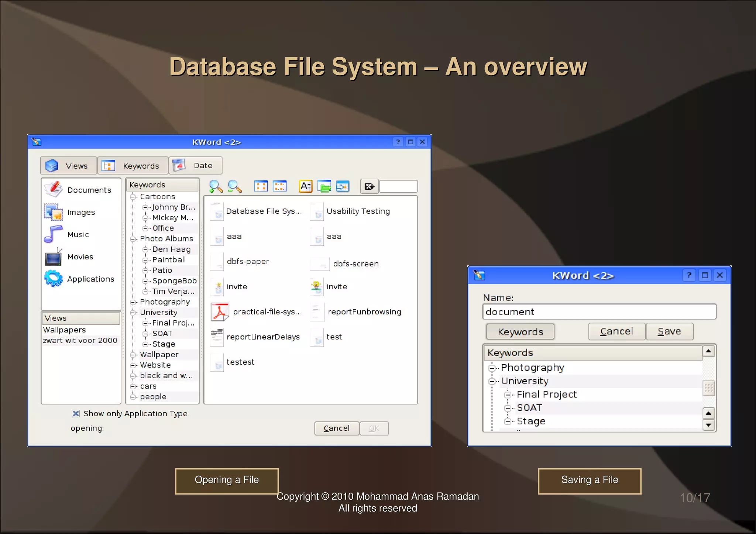The width and height of the screenshot is (756, 534).
Task: Open the testest file icon
Action: click(x=217, y=362)
